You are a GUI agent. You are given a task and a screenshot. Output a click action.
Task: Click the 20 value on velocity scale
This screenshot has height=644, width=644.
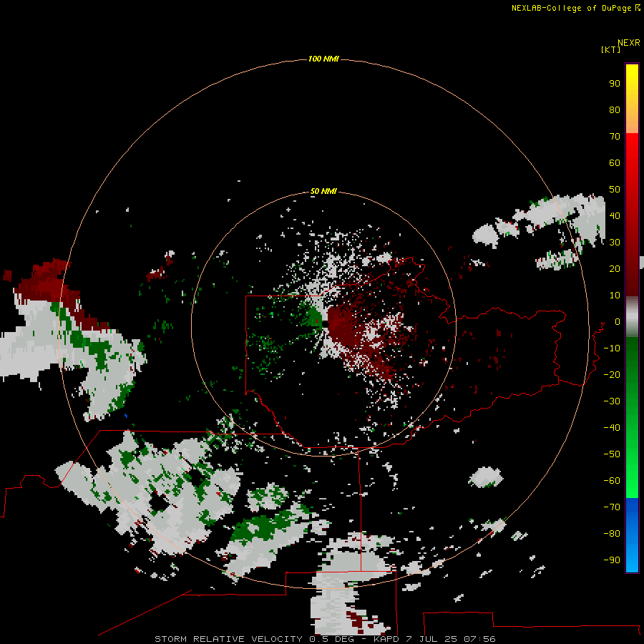(615, 268)
